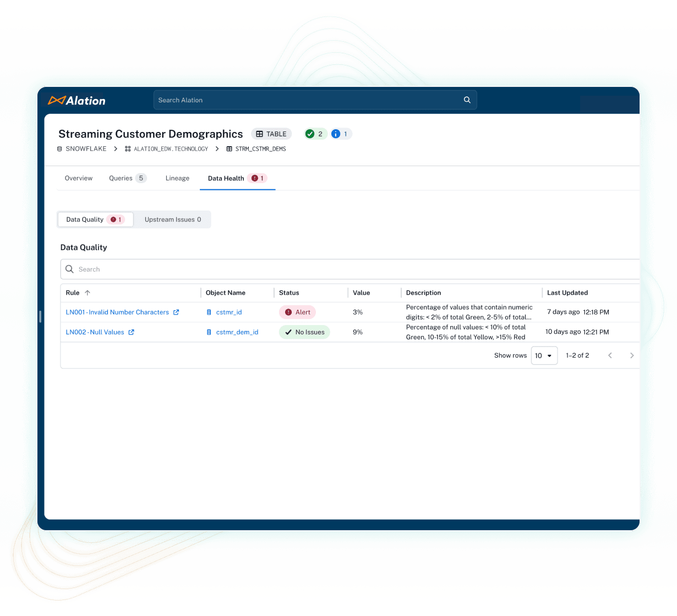
Task: Click the green check badge showing 2
Action: pos(315,134)
